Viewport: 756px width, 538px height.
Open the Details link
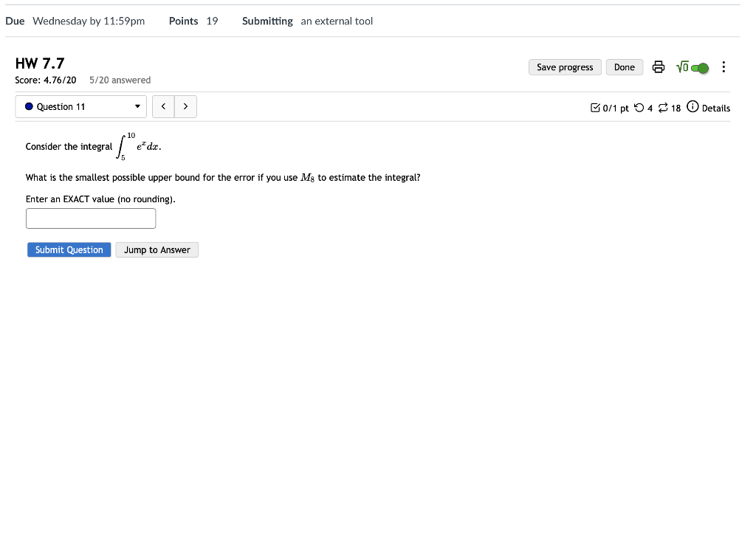coord(716,108)
